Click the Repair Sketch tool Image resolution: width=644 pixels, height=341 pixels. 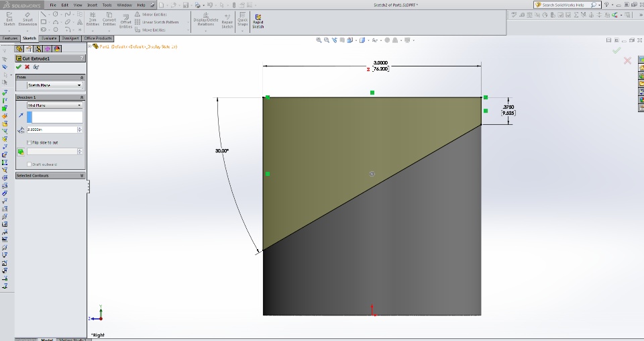pyautogui.click(x=227, y=21)
